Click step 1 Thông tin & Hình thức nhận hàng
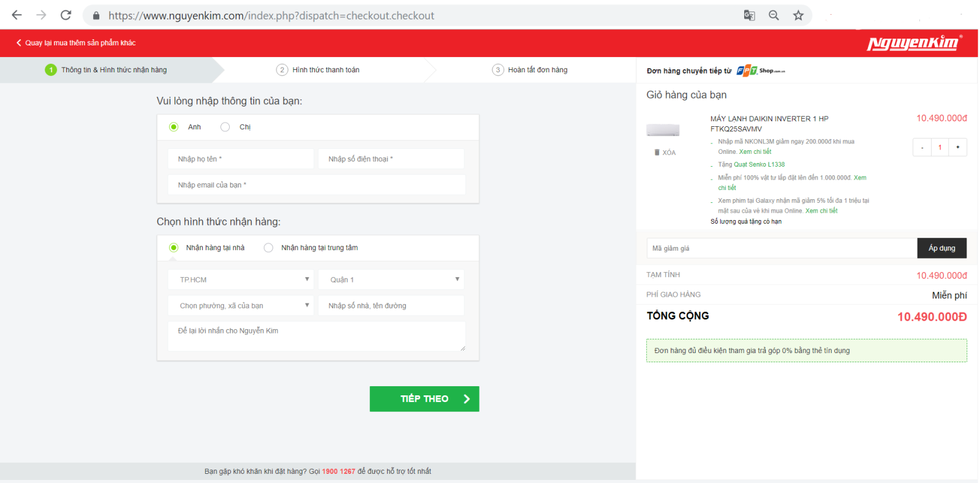 coord(106,70)
